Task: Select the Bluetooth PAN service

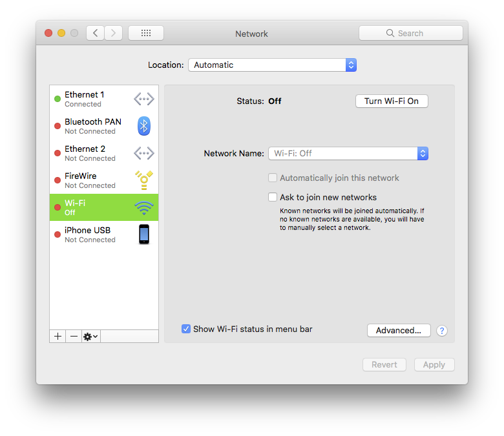Action: click(104, 126)
